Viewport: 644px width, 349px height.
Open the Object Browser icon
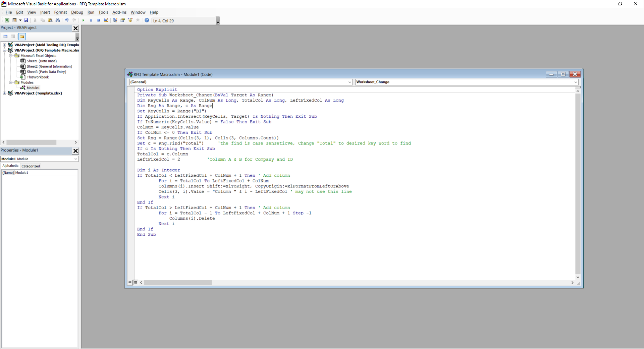coord(130,20)
